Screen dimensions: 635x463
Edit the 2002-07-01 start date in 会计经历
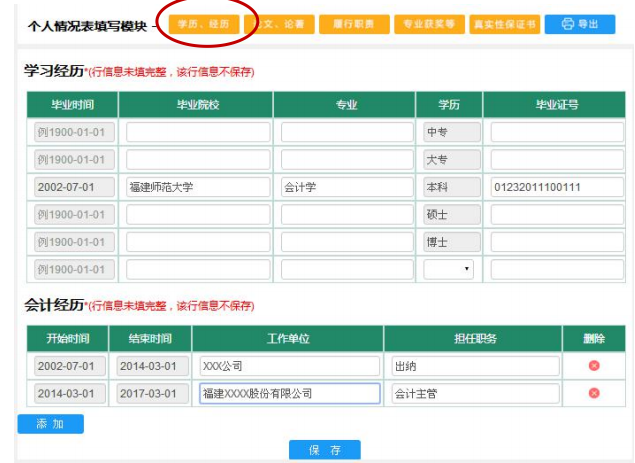[x=70, y=366]
